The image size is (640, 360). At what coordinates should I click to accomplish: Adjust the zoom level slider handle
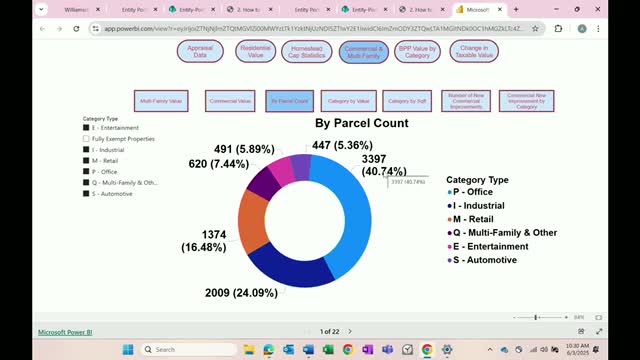(536, 317)
